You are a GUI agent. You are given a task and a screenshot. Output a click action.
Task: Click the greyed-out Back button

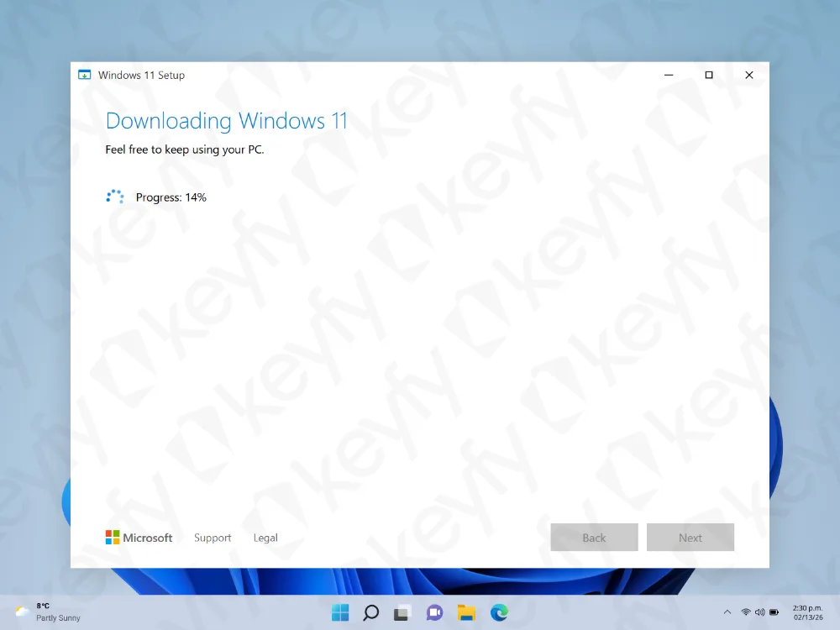[x=594, y=538]
